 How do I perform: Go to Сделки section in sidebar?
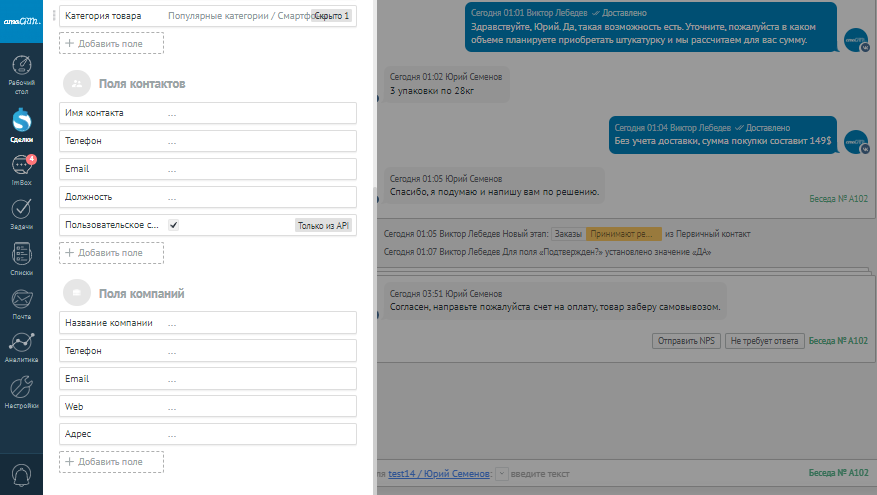tap(21, 124)
